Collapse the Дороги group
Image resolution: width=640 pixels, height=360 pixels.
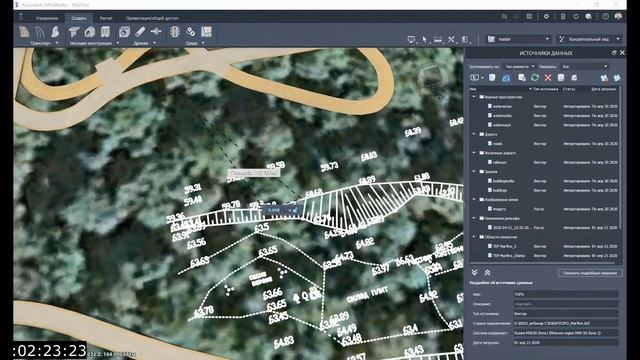pyautogui.click(x=474, y=134)
